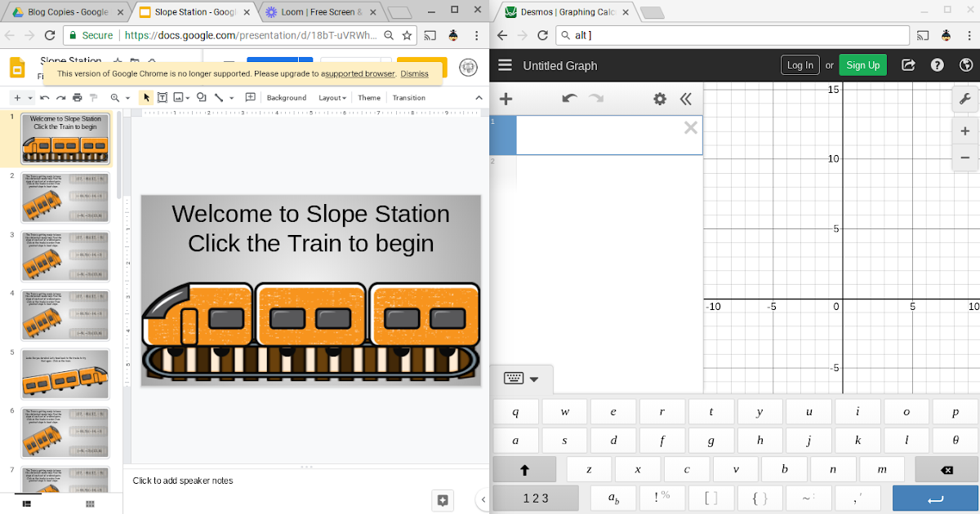
Task: Collapse the Desmos expression list panel
Action: [686, 99]
